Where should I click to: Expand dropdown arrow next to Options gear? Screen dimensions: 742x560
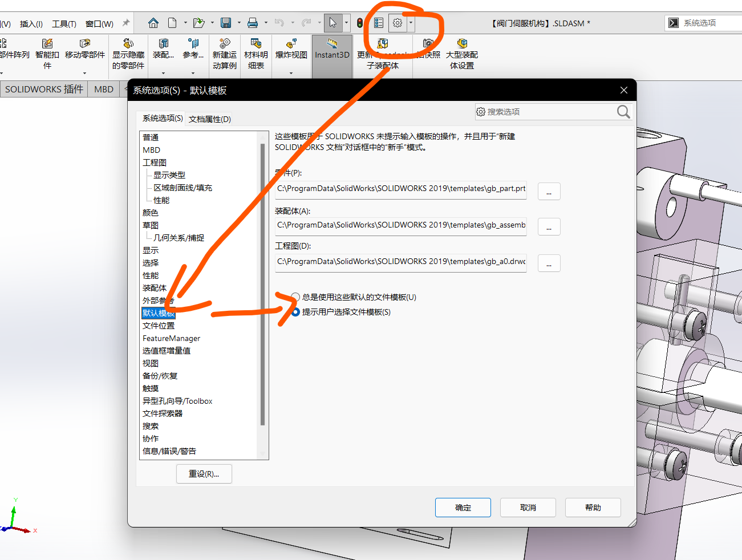point(411,23)
